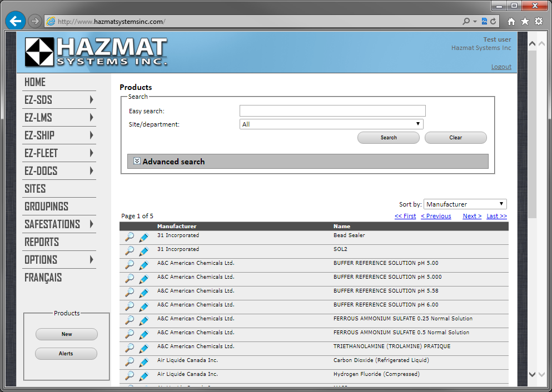Open view icon for Bead Sealer row
This screenshot has width=552, height=392.
[129, 237]
